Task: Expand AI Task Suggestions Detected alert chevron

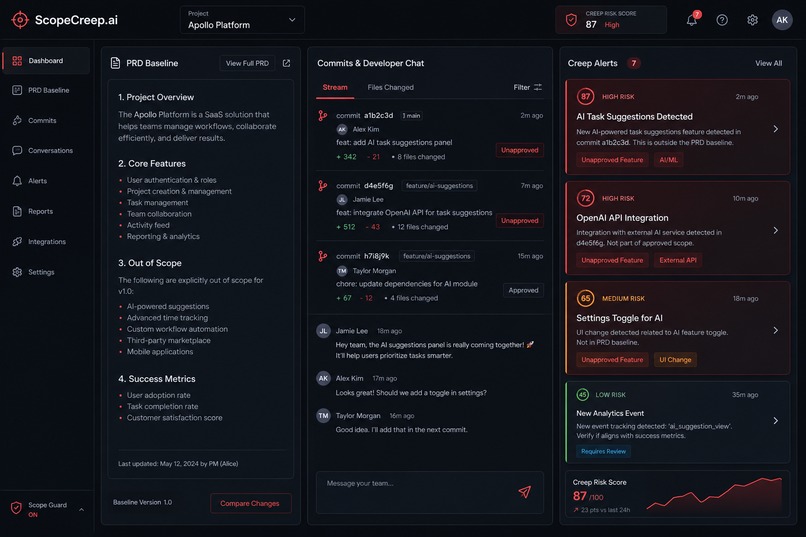Action: tap(776, 129)
